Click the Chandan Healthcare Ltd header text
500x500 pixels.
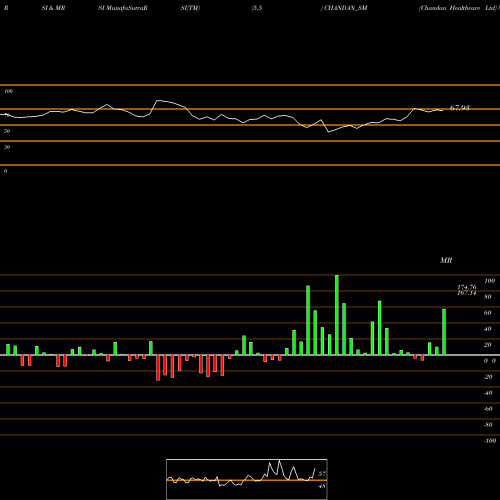[x=458, y=8]
